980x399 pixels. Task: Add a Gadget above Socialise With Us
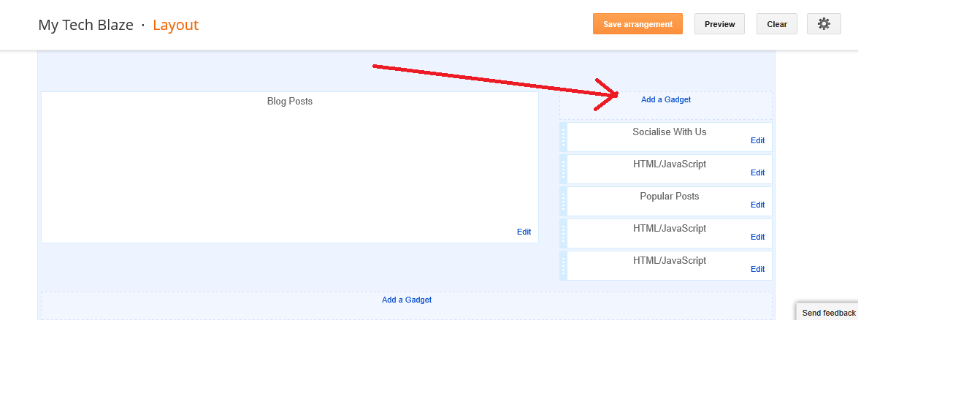coord(666,99)
